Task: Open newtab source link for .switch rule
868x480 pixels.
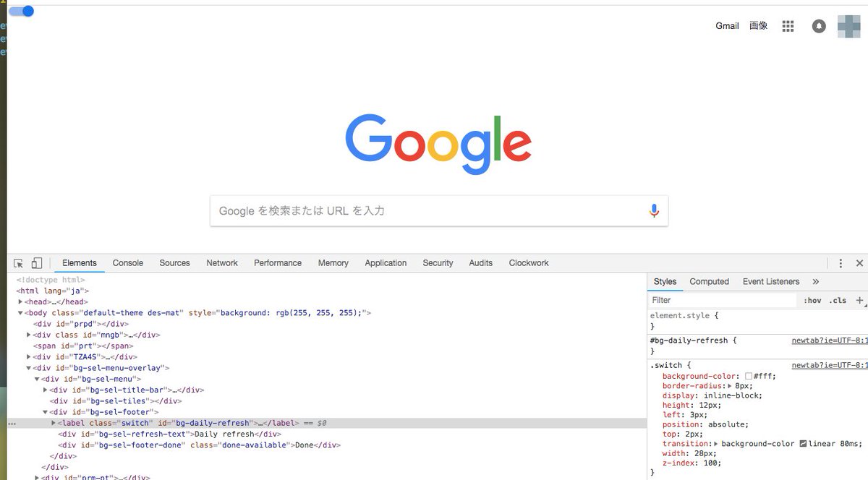Action: [x=828, y=366]
